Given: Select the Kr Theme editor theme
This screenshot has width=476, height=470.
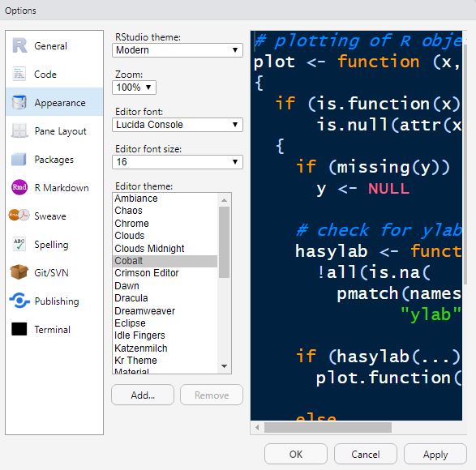Looking at the screenshot, I should (x=165, y=361).
